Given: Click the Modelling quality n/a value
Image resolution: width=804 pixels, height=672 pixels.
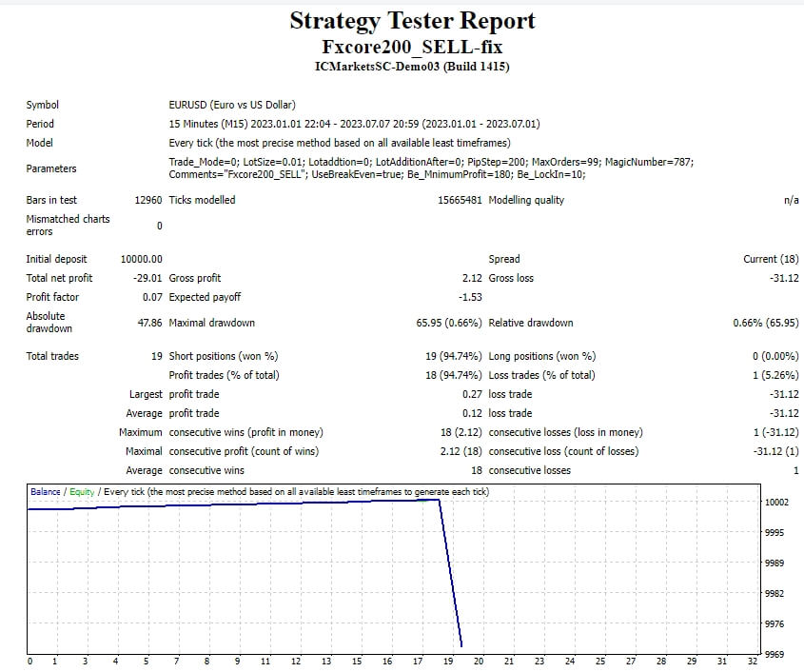Looking at the screenshot, I should 793,200.
